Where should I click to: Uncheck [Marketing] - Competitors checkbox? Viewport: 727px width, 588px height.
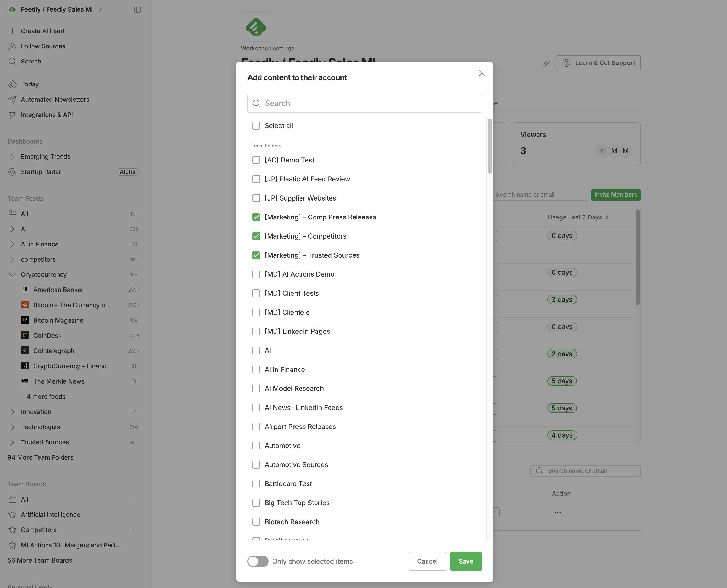[256, 236]
